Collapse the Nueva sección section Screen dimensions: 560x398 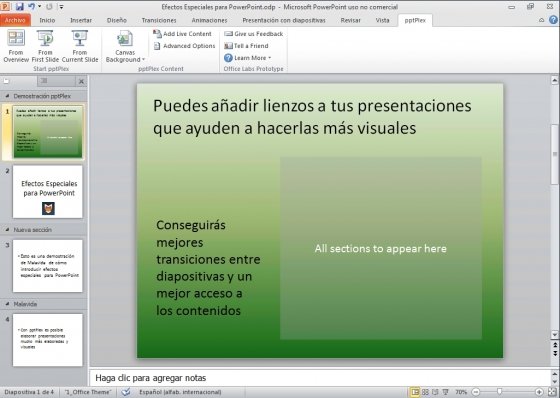click(x=7, y=230)
